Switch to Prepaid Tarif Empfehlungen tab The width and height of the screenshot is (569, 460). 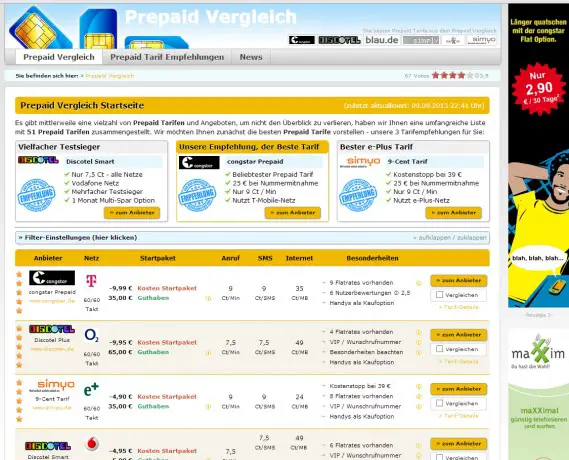pos(167,57)
